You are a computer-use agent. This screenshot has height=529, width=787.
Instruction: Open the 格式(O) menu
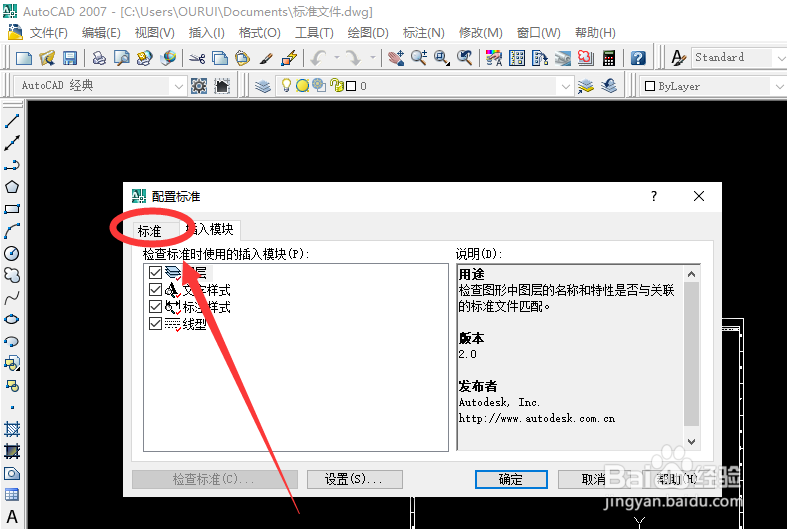tap(259, 33)
